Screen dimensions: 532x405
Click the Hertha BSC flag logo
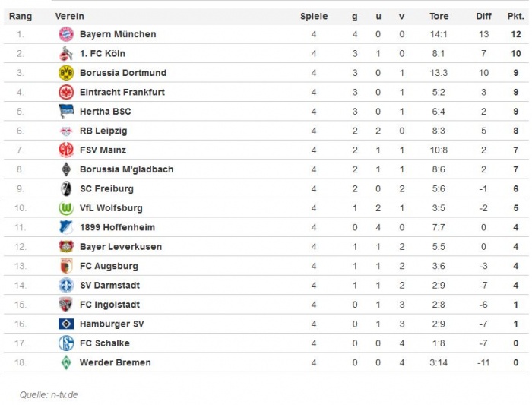[x=66, y=112]
